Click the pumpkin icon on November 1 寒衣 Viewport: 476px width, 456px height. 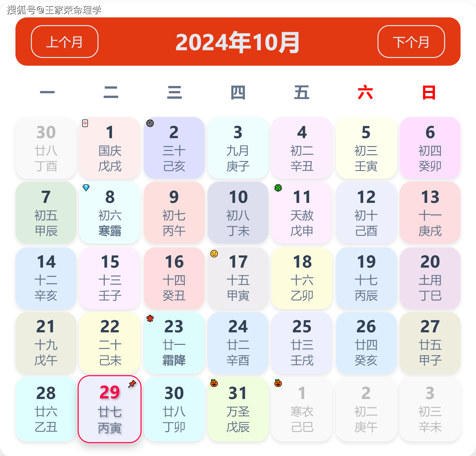(x=278, y=383)
